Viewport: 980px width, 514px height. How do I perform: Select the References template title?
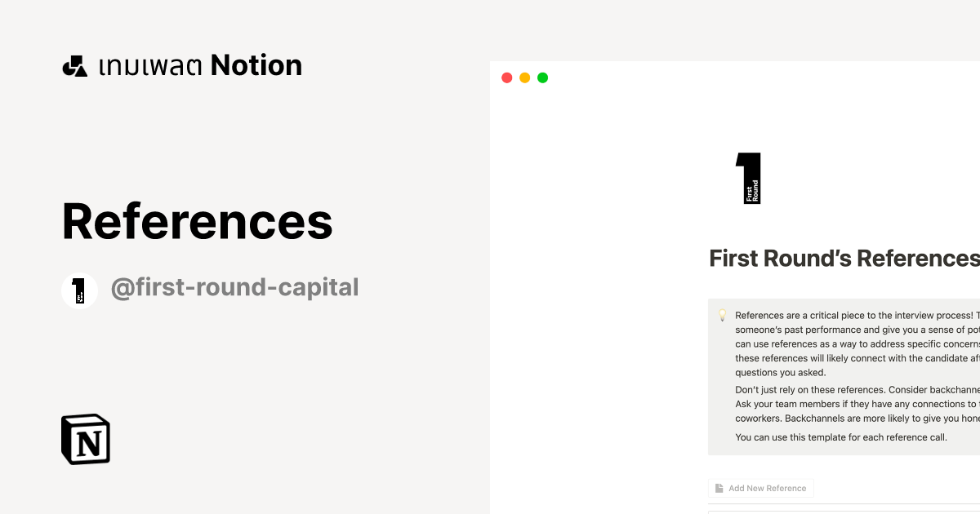click(197, 221)
